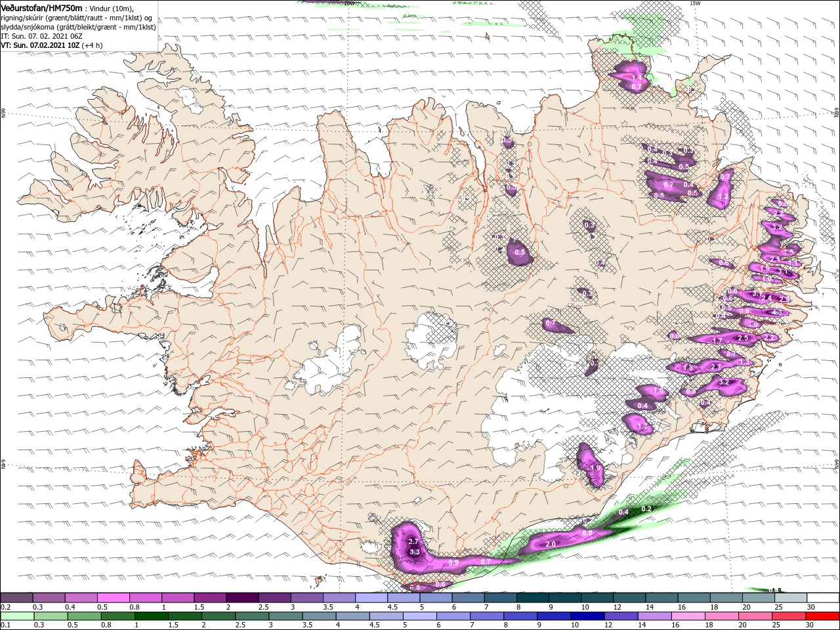Pick the white 30 swatch in the upper legend
The height and width of the screenshot is (630, 840).
[824, 598]
